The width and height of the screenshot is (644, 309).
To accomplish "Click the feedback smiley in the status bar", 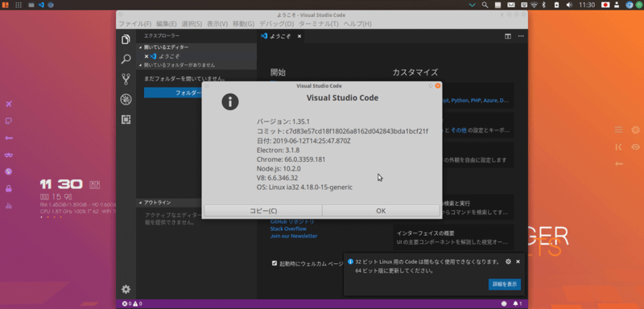I will click(504, 304).
